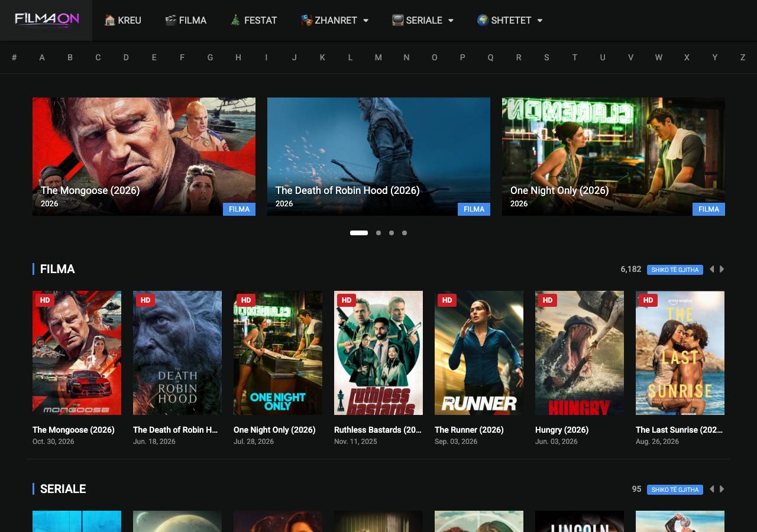Click FILMA tag on The Mongoose banner
The image size is (757, 532).
239,209
